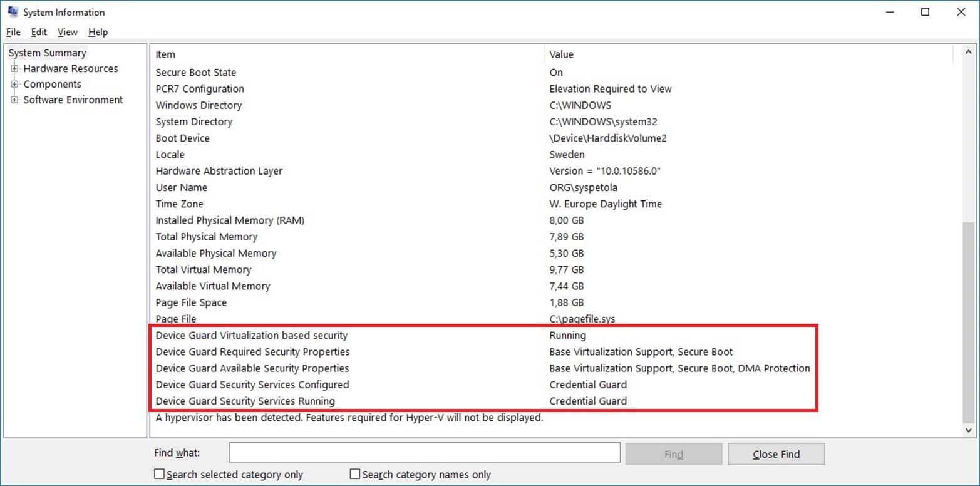Open the File menu
The width and height of the screenshot is (980, 486).
13,32
